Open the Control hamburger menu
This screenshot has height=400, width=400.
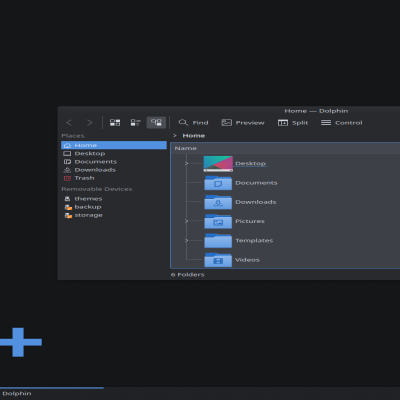click(x=341, y=123)
